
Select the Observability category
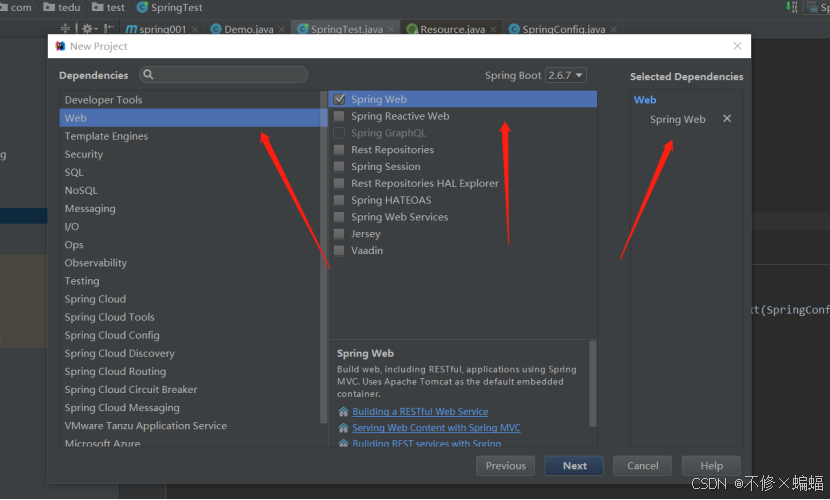[x=190, y=263]
